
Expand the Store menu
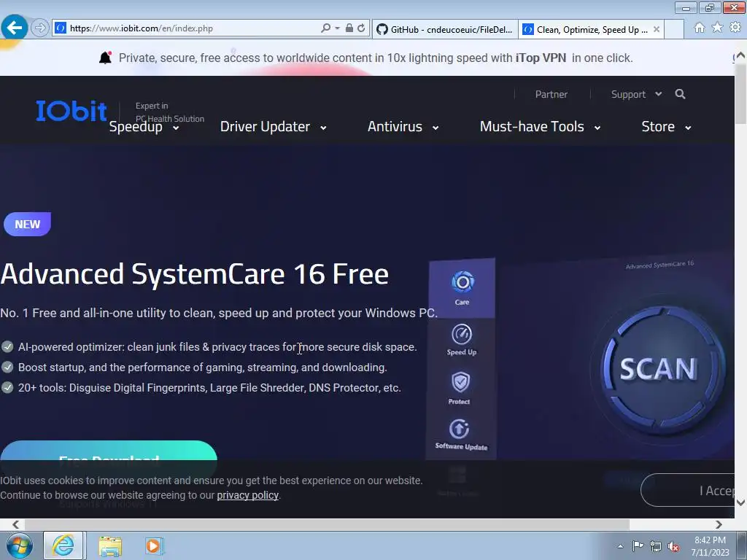(x=667, y=127)
